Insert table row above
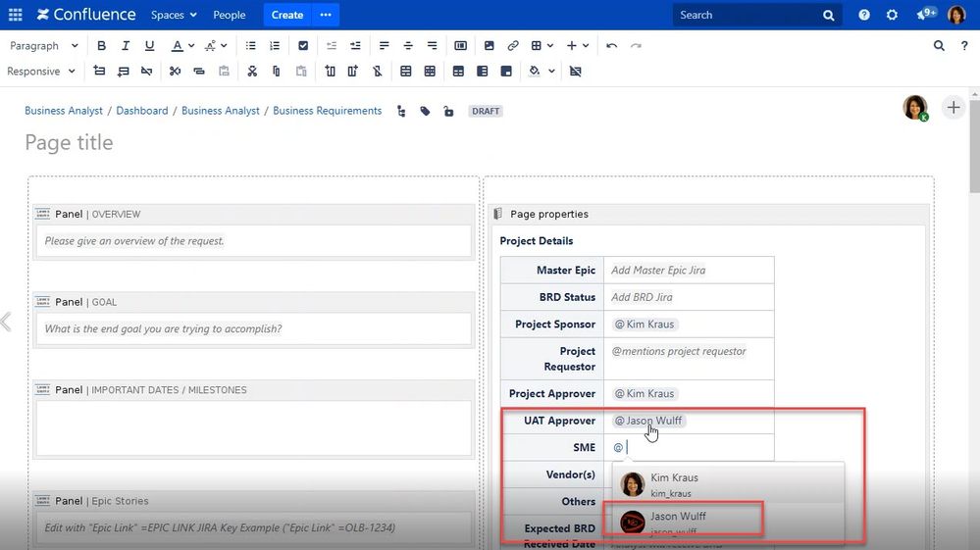The width and height of the screenshot is (980, 550). pyautogui.click(x=99, y=72)
